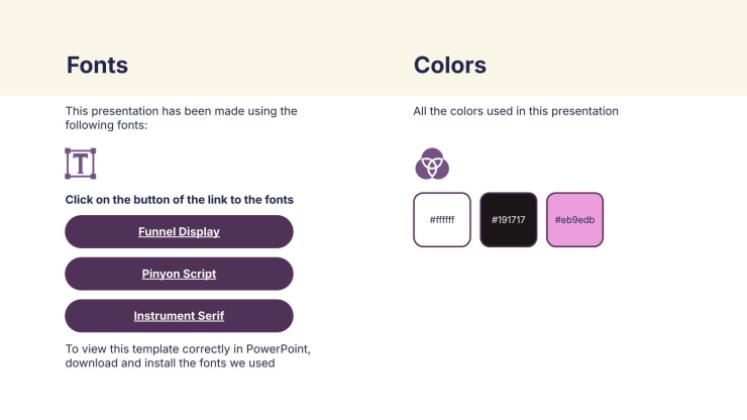Select the black #191717 color swatch
The width and height of the screenshot is (747, 420).
tap(508, 220)
